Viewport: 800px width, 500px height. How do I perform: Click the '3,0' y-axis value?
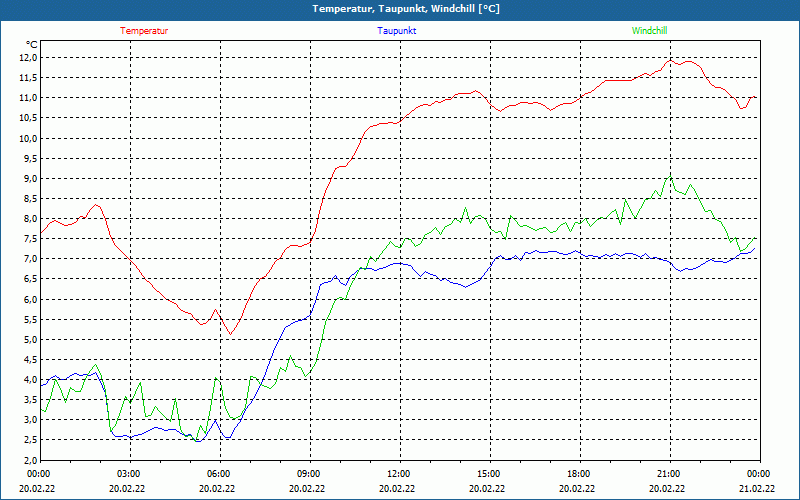tap(31, 420)
